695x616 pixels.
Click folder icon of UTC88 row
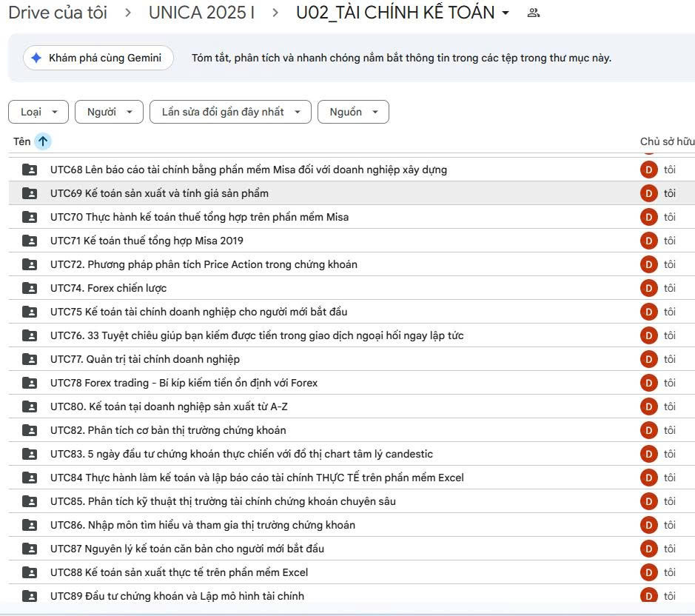point(30,572)
